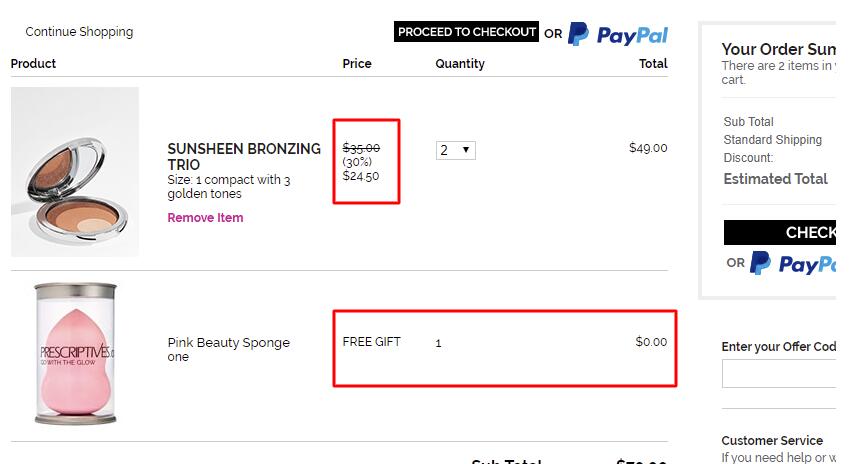Screen dimensions: 854x464
Task: Open the SUNSHEEN BRONZING TRIO product title
Action: pos(243,156)
